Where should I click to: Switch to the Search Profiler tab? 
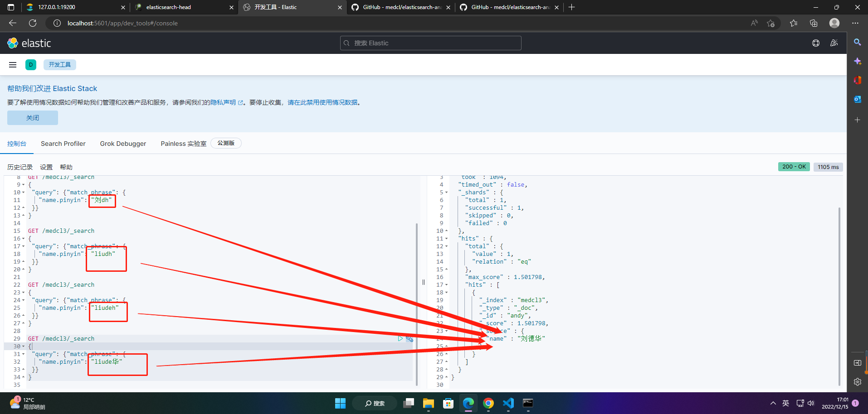point(63,144)
